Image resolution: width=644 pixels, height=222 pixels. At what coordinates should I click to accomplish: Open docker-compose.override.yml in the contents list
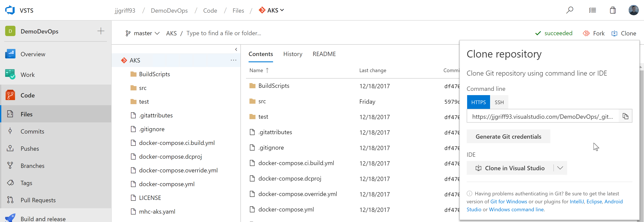pyautogui.click(x=298, y=194)
